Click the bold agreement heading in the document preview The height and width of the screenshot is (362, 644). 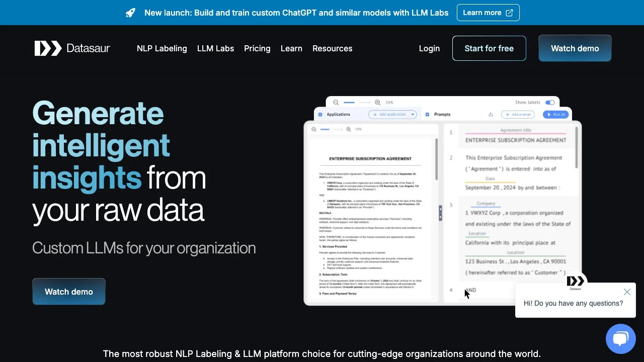click(370, 158)
